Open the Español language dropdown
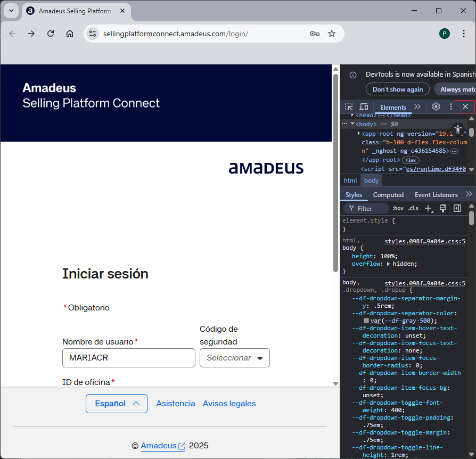This screenshot has width=476, height=459. pyautogui.click(x=117, y=404)
